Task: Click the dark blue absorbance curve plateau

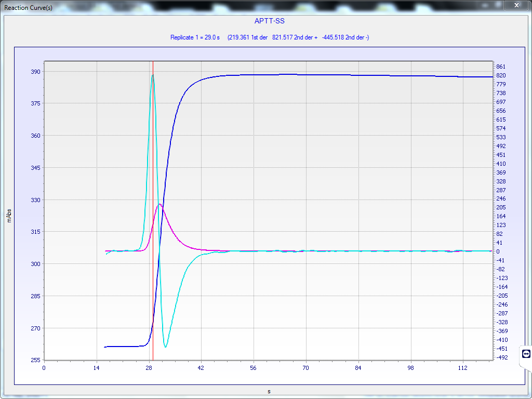Action: coord(312,75)
